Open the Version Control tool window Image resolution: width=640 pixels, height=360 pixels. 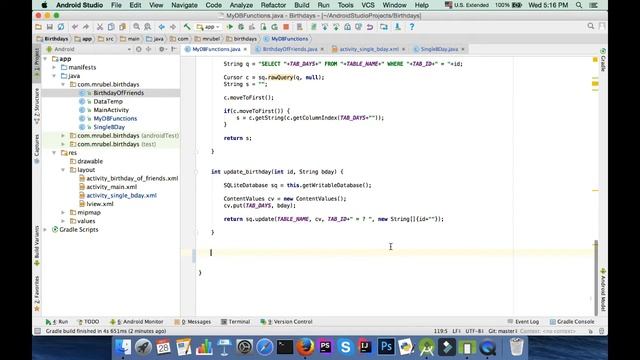point(286,322)
